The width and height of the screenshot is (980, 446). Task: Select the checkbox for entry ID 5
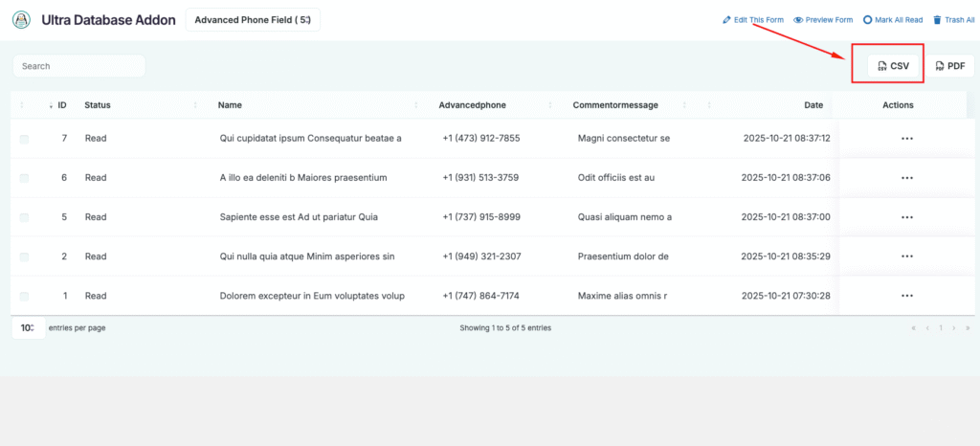[x=24, y=217]
